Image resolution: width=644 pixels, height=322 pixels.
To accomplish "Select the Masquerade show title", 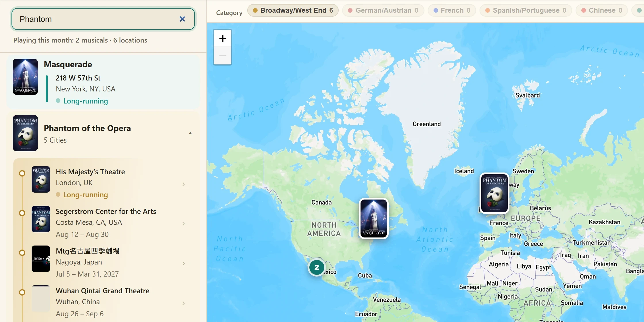I will point(68,64).
